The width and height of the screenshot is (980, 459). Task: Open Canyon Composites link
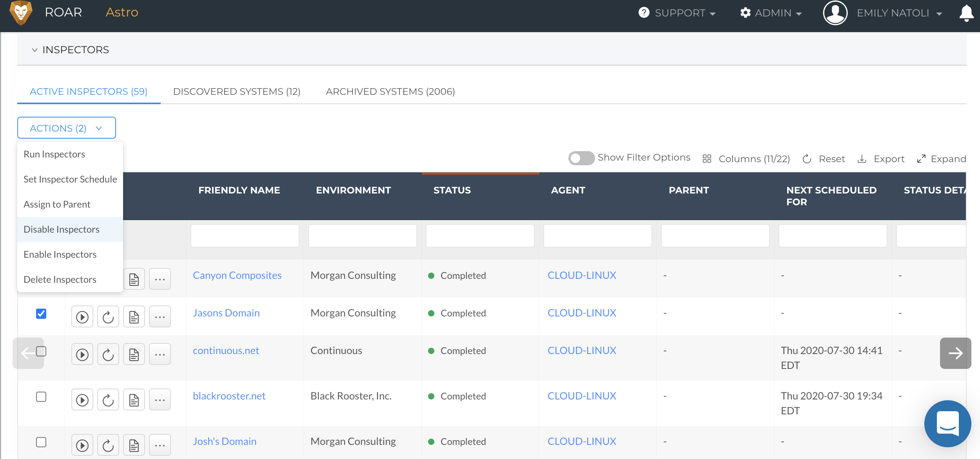pyautogui.click(x=237, y=275)
